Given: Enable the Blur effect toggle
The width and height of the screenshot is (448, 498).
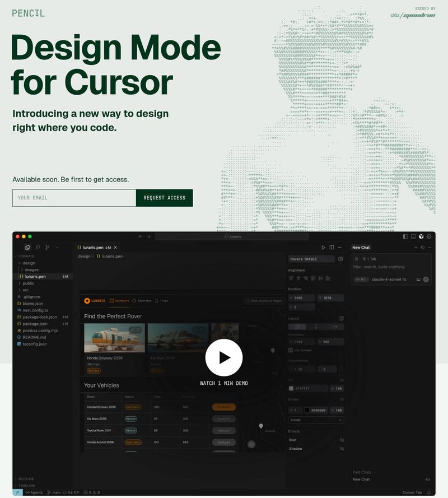Looking at the screenshot, I should [342, 440].
